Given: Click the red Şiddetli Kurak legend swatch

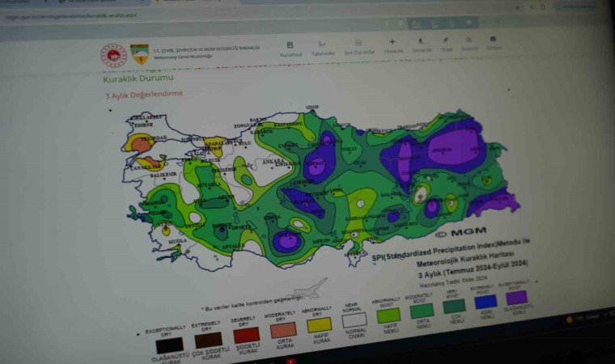Looking at the screenshot, I should (247, 334).
